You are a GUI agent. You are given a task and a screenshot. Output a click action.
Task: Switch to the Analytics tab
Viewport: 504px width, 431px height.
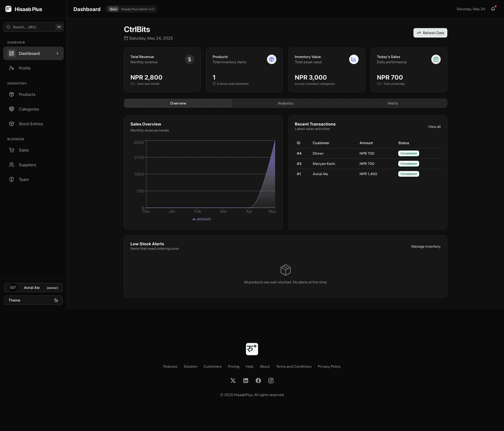285,103
